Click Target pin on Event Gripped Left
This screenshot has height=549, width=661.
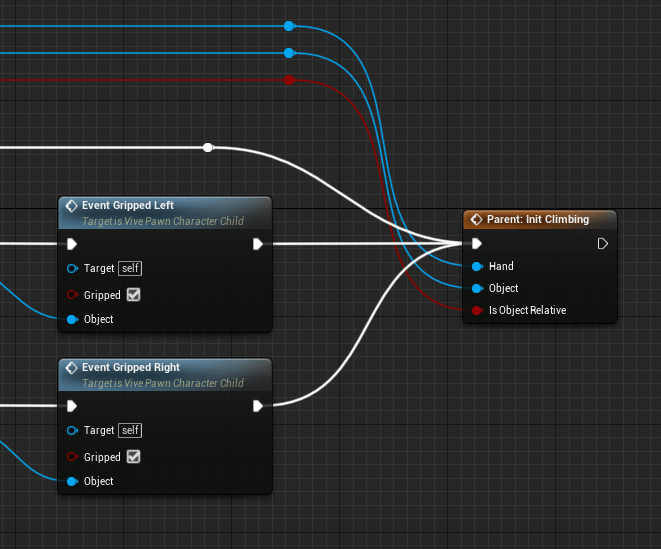tap(72, 268)
